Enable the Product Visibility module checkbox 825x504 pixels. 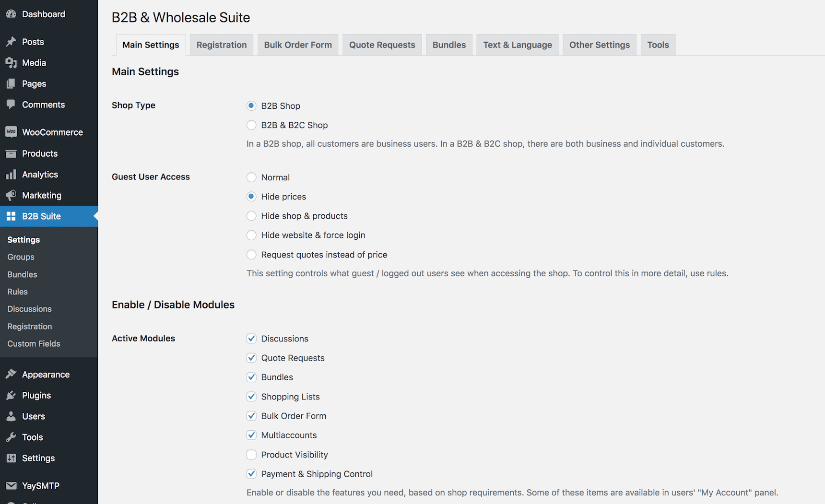pos(251,455)
